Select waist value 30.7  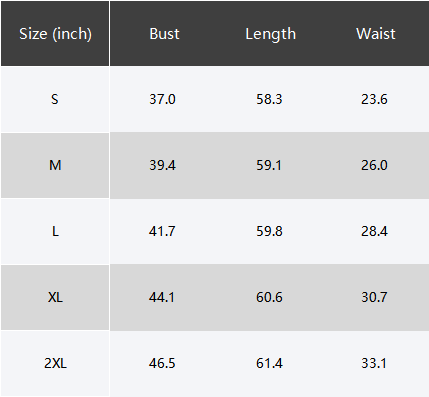(374, 297)
